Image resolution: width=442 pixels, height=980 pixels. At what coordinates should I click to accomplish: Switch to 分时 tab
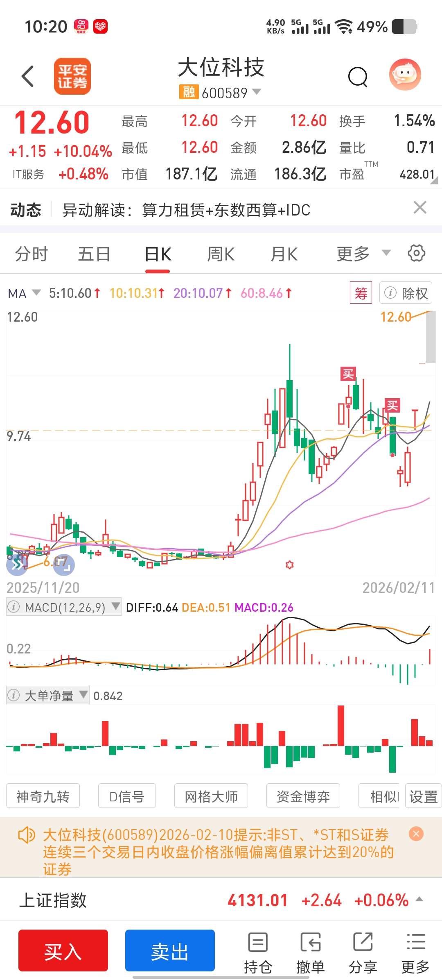click(32, 254)
